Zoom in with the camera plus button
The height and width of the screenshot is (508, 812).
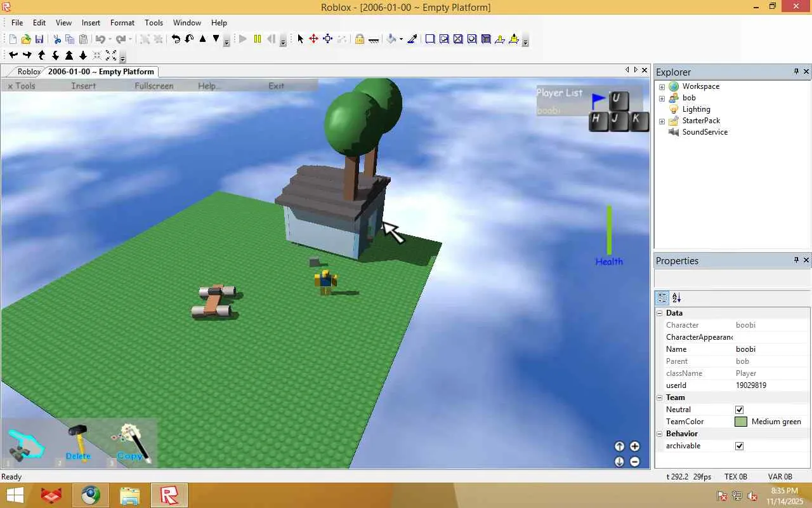634,446
